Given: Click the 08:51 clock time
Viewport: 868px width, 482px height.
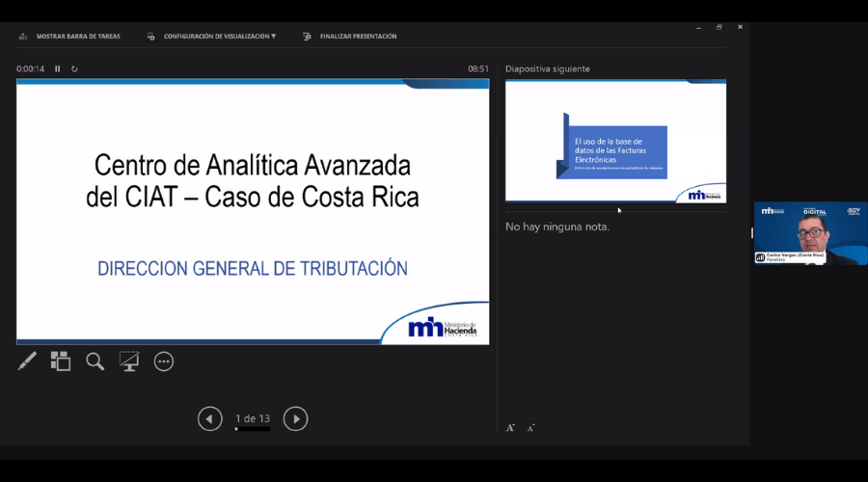Looking at the screenshot, I should tap(478, 69).
